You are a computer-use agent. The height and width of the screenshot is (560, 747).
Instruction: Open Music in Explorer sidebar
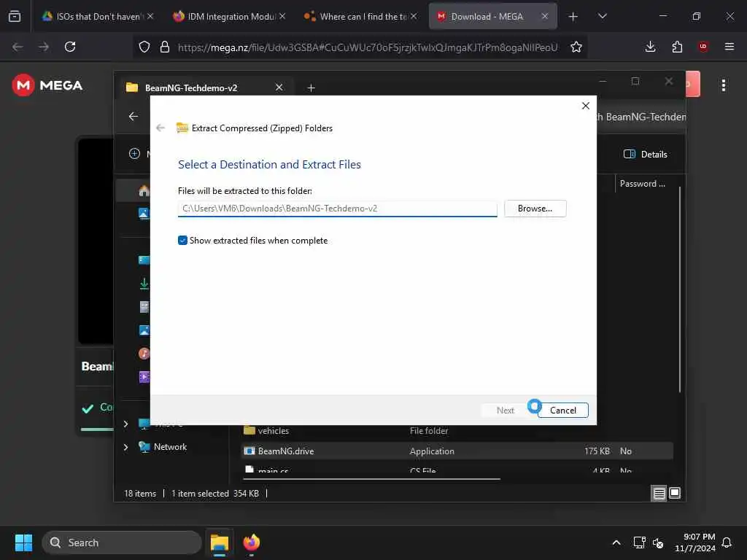tap(144, 354)
